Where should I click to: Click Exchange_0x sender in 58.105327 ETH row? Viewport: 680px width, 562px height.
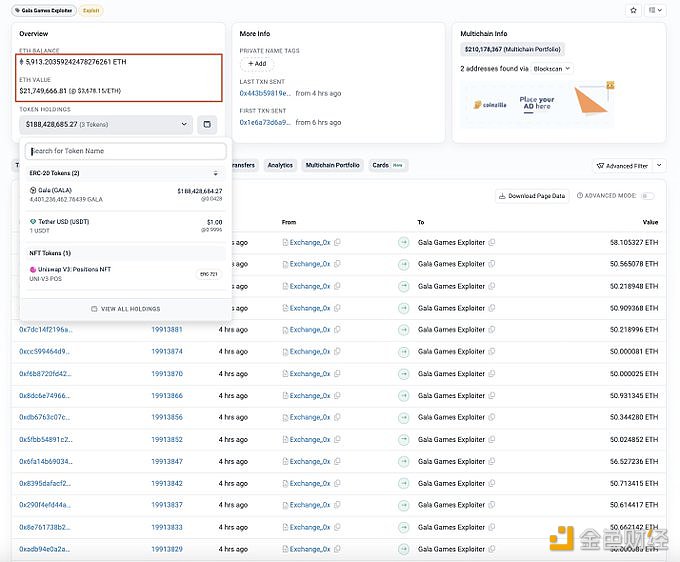310,242
